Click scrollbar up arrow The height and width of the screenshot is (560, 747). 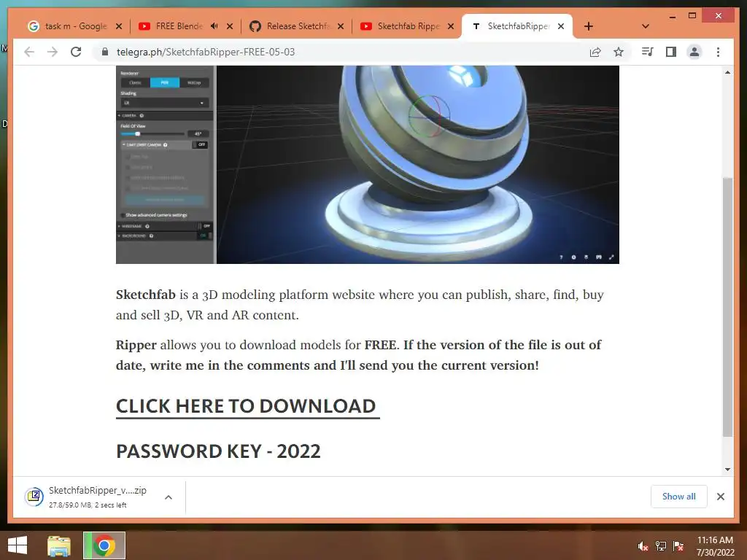point(727,72)
